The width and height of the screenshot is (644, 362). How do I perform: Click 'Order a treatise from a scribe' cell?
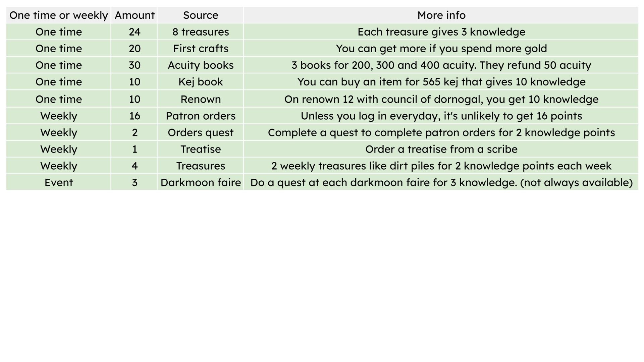441,149
